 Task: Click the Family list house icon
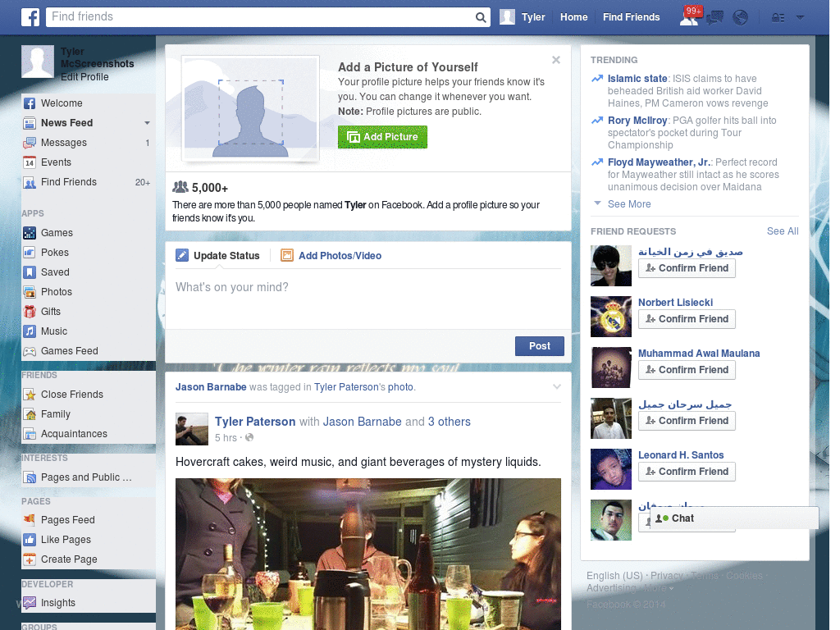(x=30, y=414)
